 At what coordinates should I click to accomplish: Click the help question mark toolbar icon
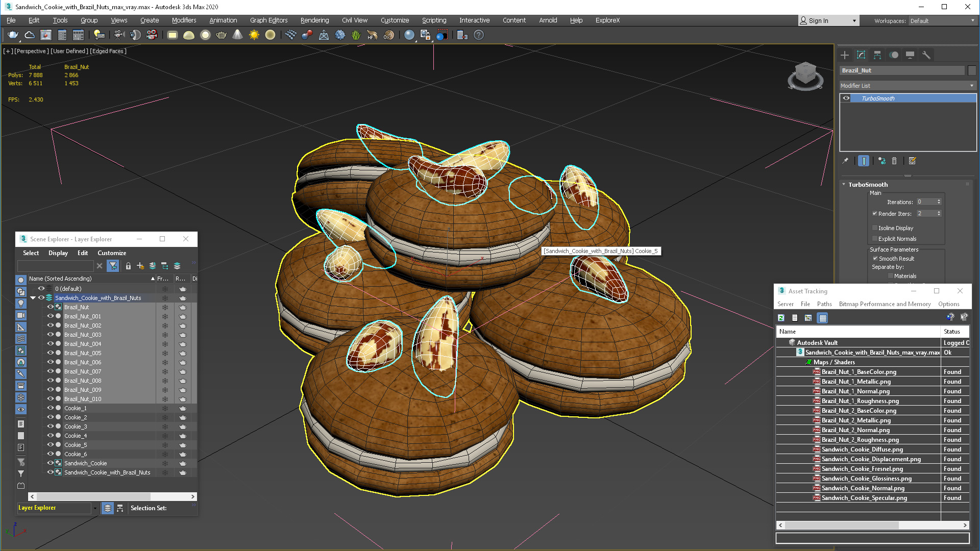478,35
